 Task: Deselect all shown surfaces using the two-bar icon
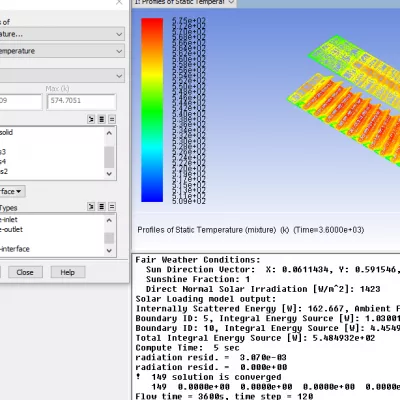pos(112,119)
